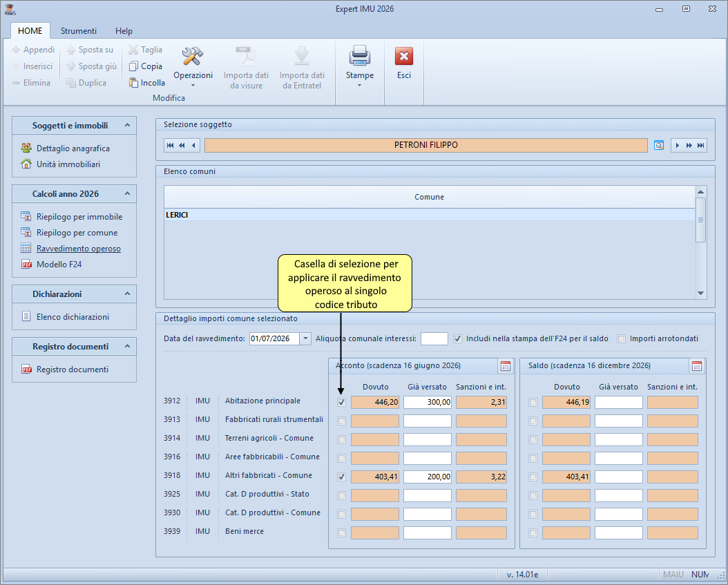
Task: Uncheck the Abitazione principale acconto checkbox
Action: coord(341,403)
